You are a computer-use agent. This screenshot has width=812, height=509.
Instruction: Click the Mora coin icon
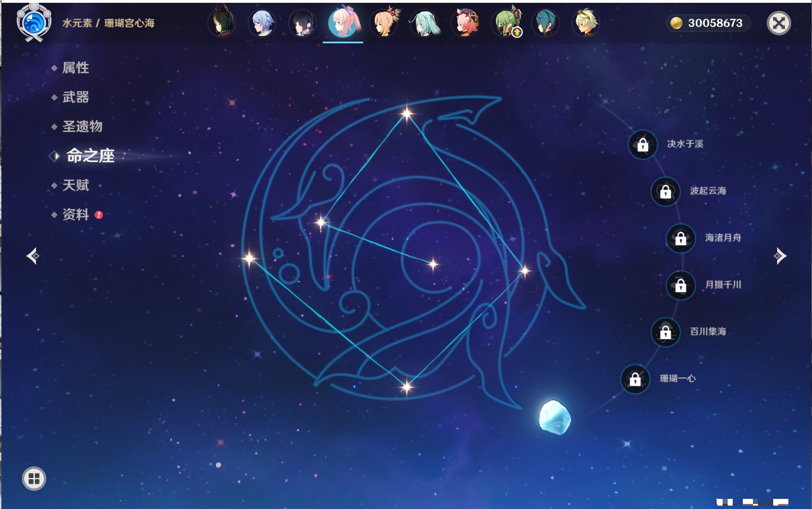click(676, 23)
